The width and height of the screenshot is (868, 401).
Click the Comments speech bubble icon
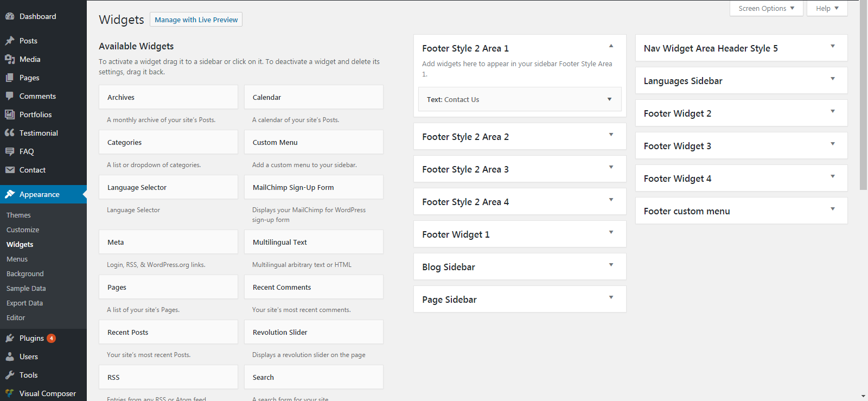(10, 96)
